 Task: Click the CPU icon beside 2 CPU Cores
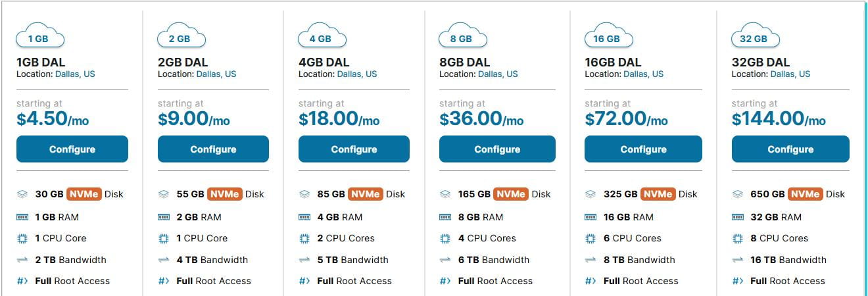(x=304, y=238)
